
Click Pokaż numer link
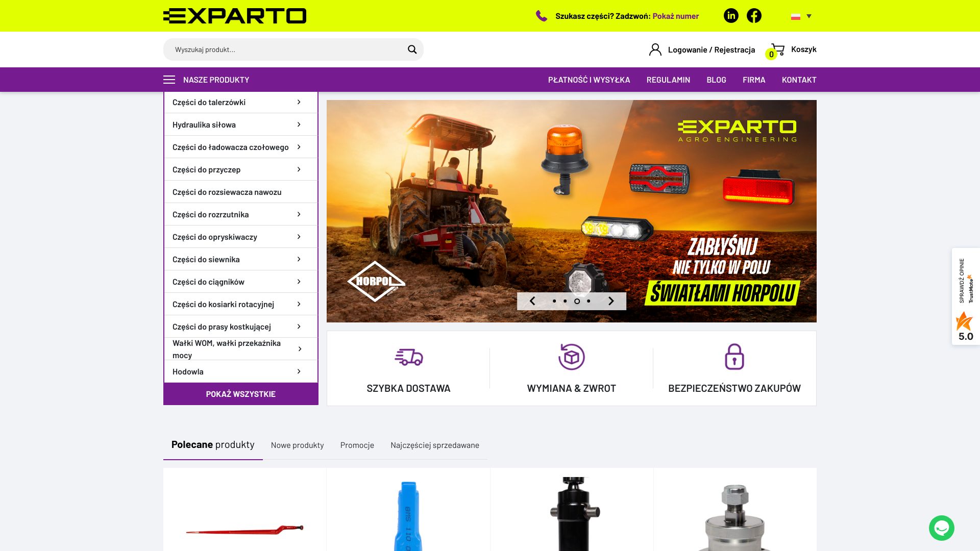coord(675,16)
